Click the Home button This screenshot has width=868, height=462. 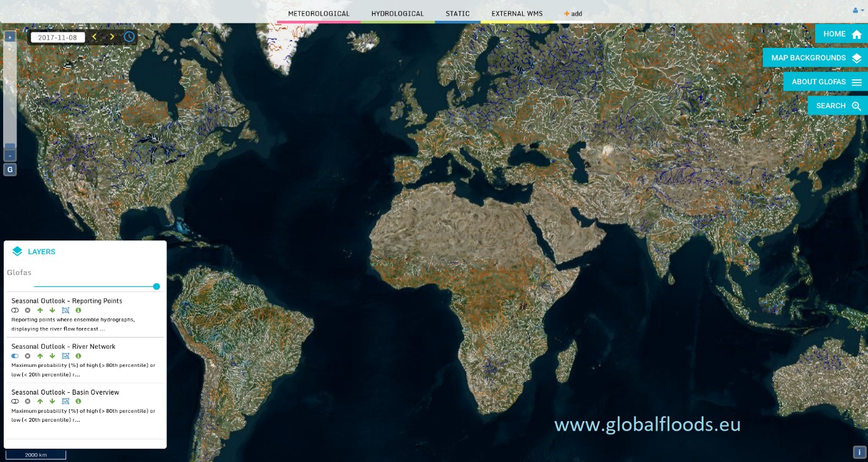coord(841,34)
